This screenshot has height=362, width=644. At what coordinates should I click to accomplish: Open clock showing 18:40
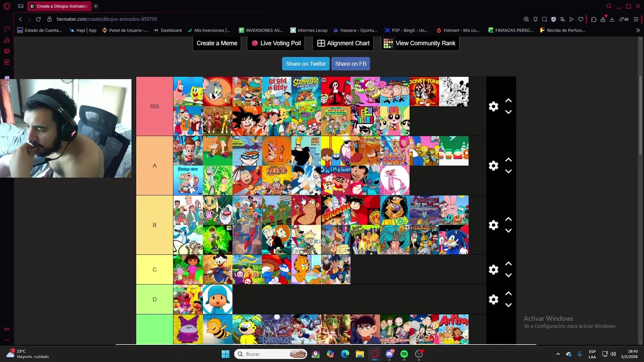628,354
